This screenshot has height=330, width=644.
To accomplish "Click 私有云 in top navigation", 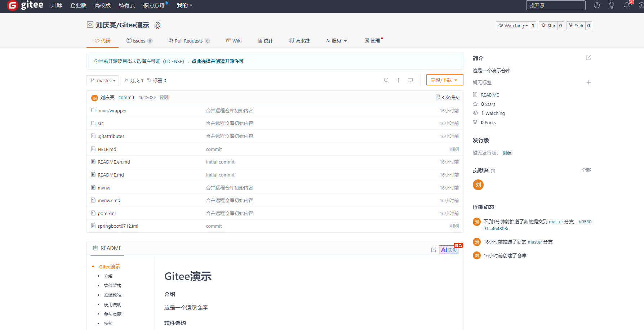I will (x=127, y=5).
